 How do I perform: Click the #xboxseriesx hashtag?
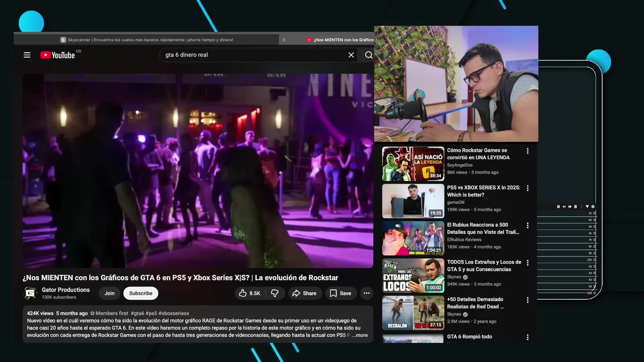[174, 313]
